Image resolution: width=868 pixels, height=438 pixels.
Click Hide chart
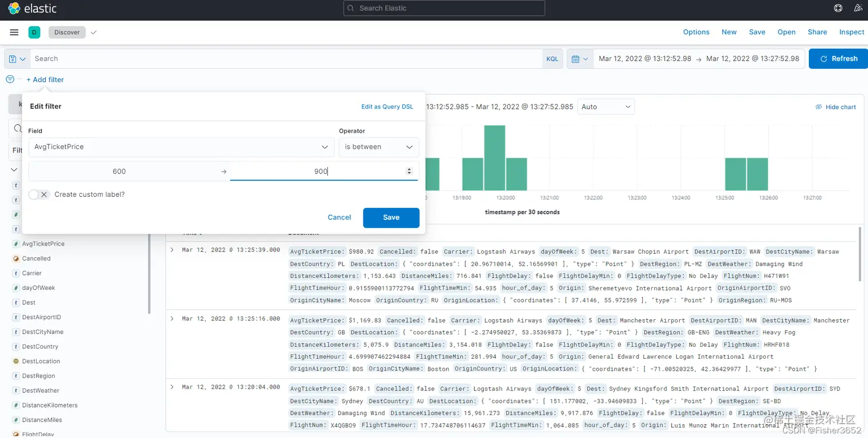[836, 107]
